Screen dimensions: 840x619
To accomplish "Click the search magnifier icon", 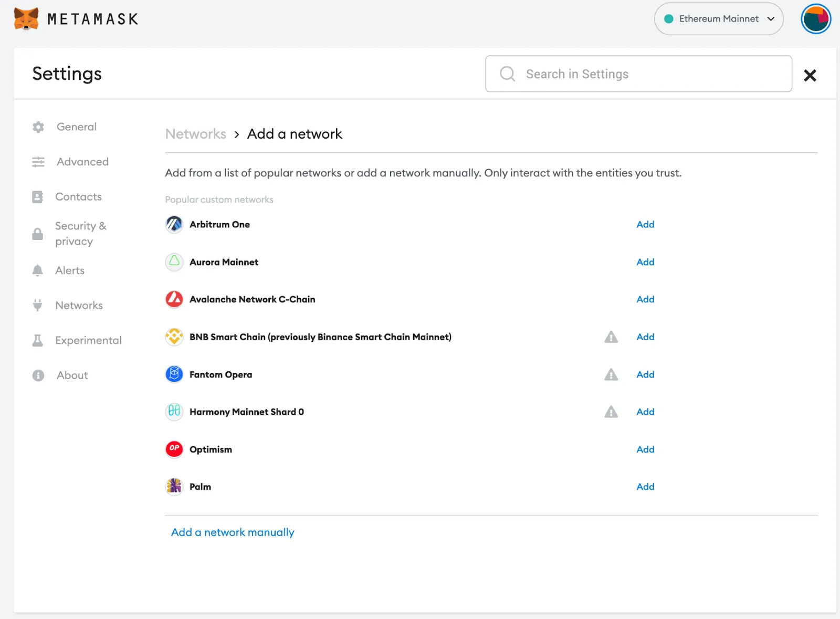I will point(507,74).
